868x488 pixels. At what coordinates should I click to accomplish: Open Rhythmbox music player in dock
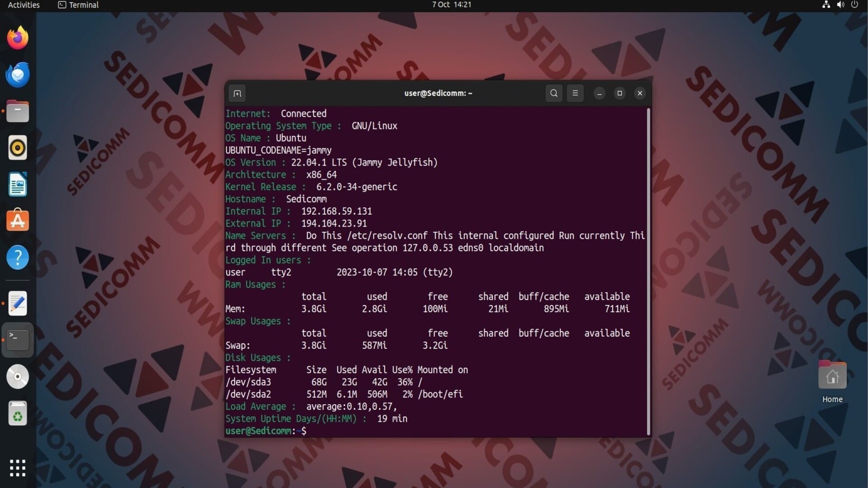coord(18,148)
